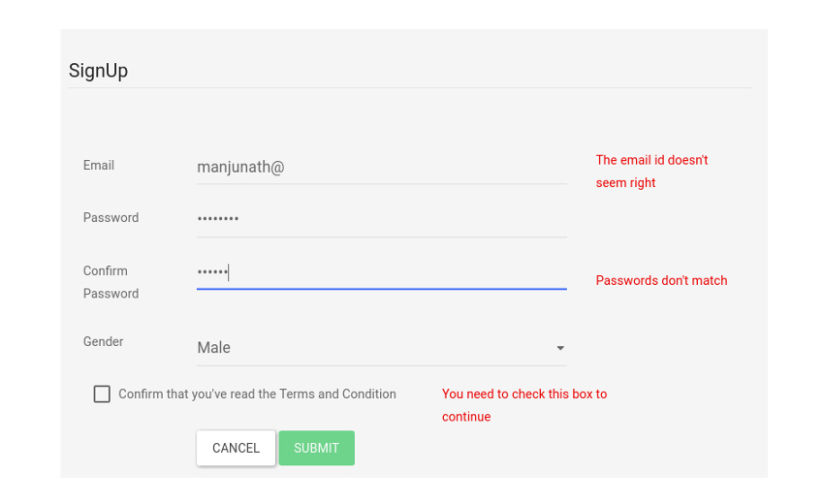Click the Gender field label
The width and height of the screenshot is (824, 504).
point(103,342)
